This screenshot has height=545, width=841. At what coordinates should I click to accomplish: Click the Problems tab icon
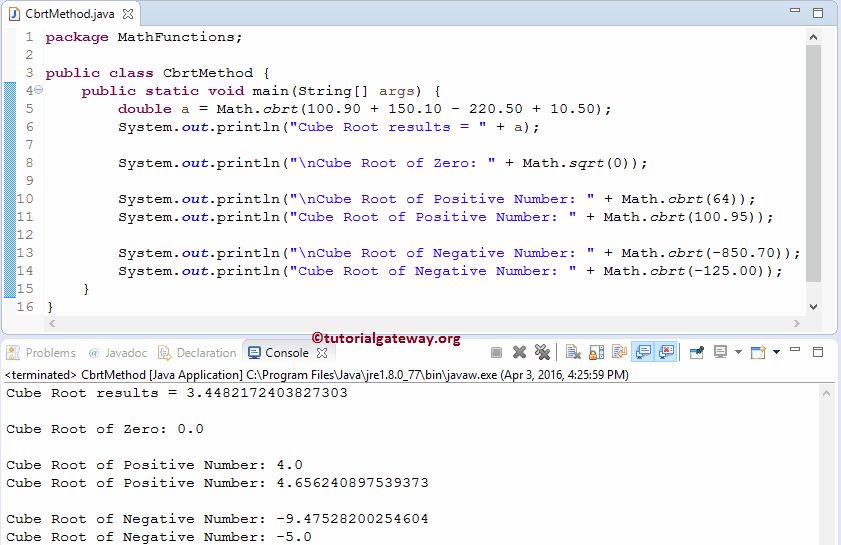[13, 352]
